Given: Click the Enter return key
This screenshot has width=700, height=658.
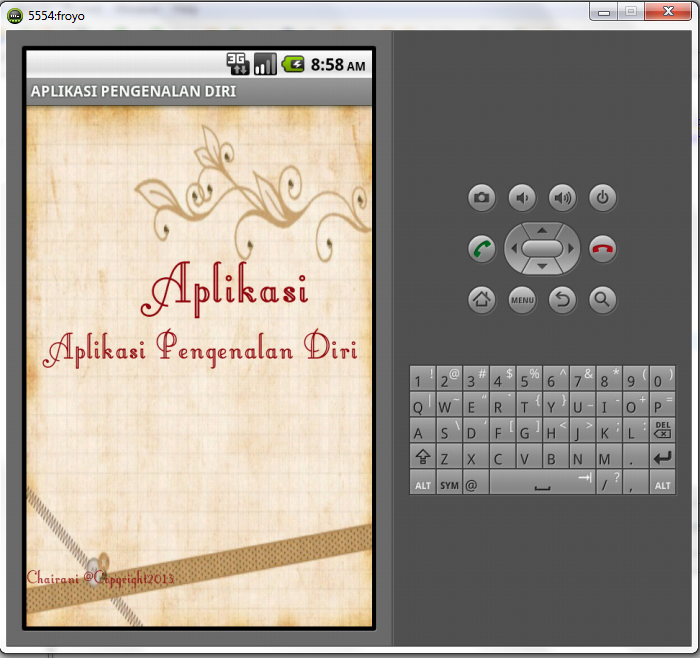Looking at the screenshot, I should point(662,457).
